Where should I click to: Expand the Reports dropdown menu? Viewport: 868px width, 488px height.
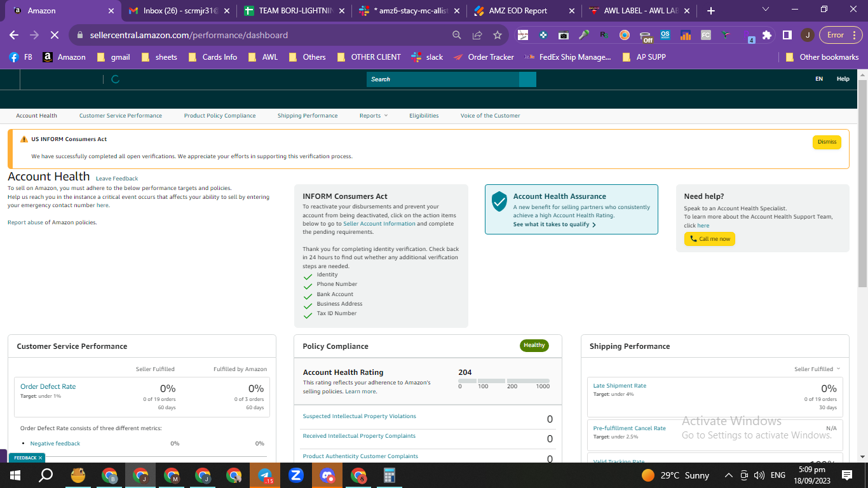373,116
